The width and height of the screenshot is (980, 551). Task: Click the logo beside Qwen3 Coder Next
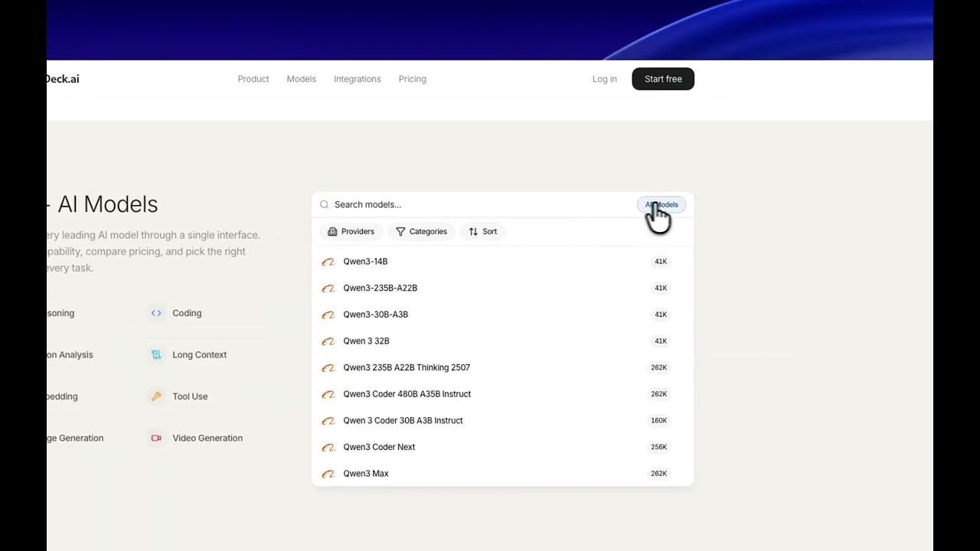[328, 447]
